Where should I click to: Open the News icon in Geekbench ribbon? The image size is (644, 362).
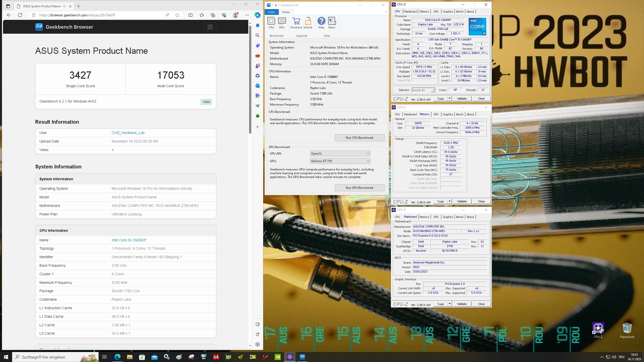[x=332, y=23]
